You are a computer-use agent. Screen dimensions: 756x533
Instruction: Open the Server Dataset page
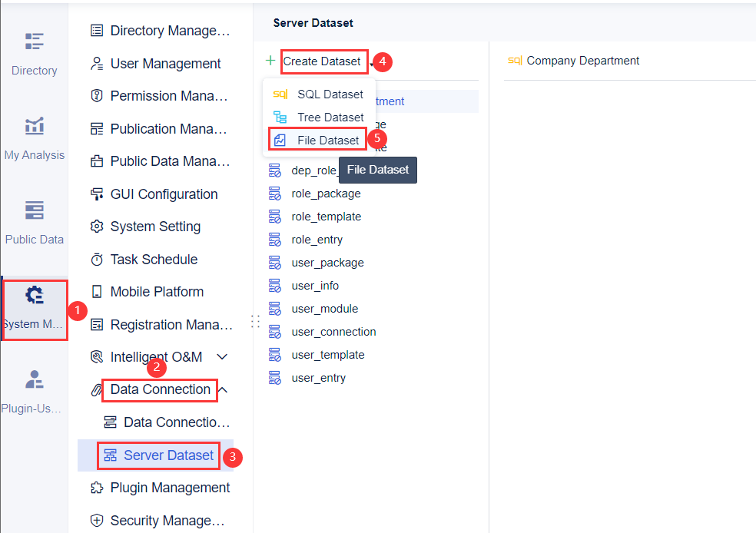click(x=168, y=455)
